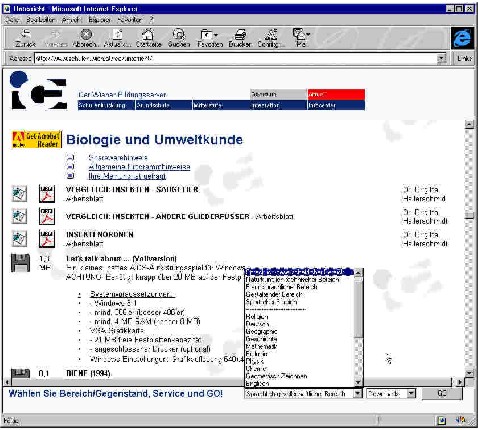478x430 pixels.
Task: Click the subject list scroll up arrow
Action: coord(358,272)
